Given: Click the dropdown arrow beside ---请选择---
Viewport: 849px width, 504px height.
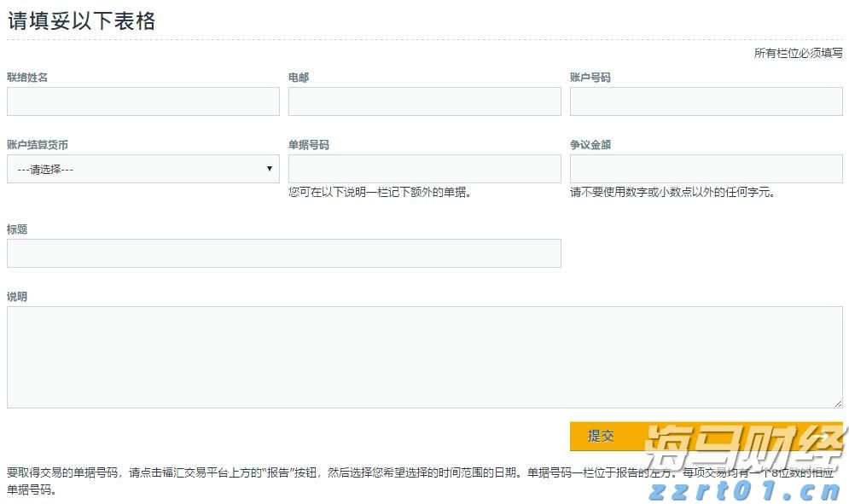Looking at the screenshot, I should pyautogui.click(x=269, y=169).
